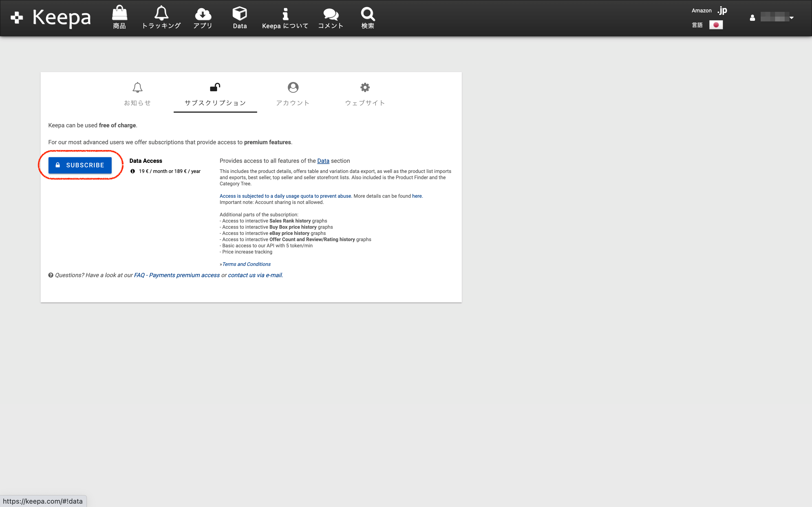Open トラッキング bell icon in navbar
The image size is (812, 507).
[161, 14]
